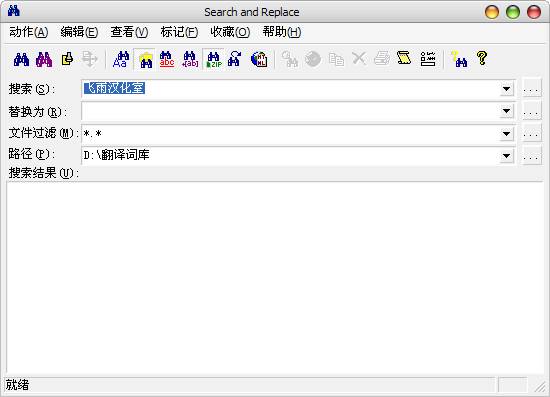
Task: Click the context help binoculars question icon
Action: tap(459, 59)
